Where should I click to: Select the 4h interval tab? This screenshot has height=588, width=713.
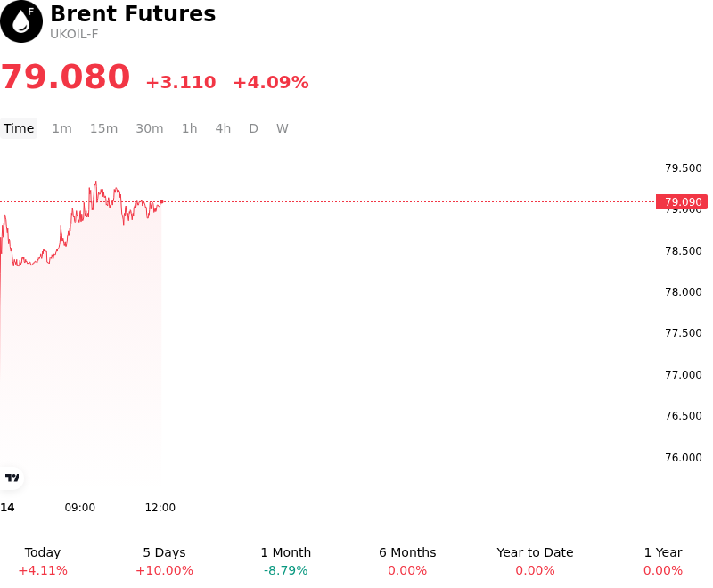click(x=223, y=128)
